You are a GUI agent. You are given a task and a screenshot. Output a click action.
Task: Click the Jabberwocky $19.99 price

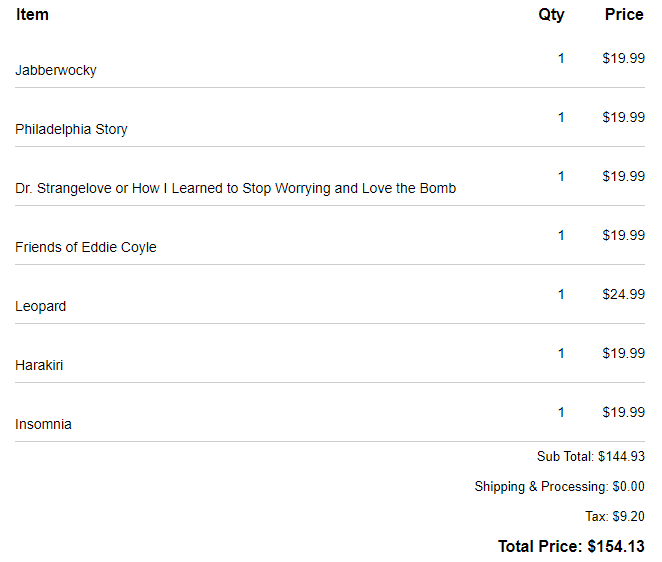(x=624, y=58)
